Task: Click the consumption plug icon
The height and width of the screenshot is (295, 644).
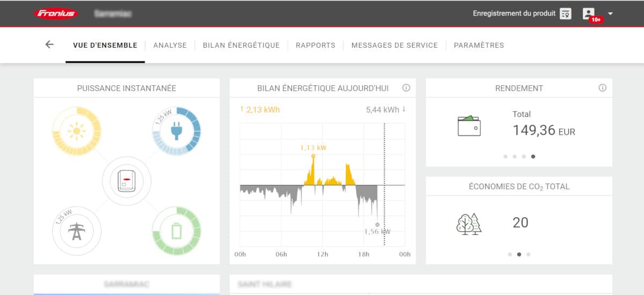Action: click(x=177, y=131)
